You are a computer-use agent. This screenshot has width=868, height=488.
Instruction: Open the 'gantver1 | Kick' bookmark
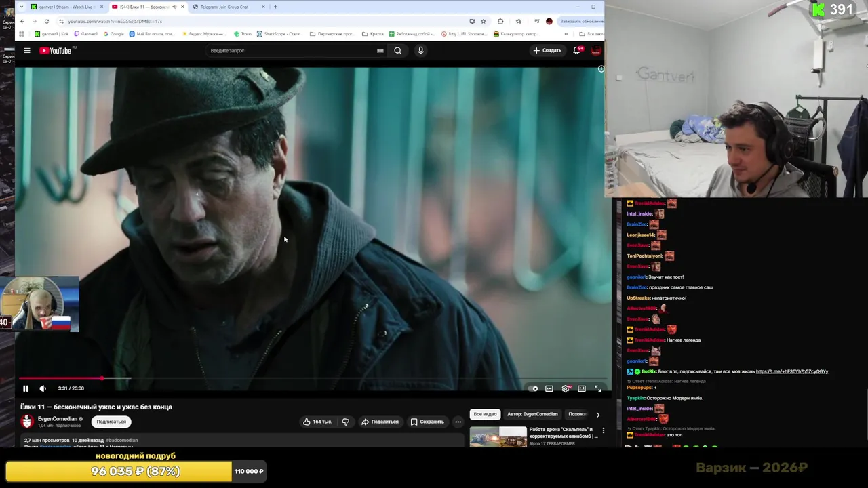click(51, 33)
